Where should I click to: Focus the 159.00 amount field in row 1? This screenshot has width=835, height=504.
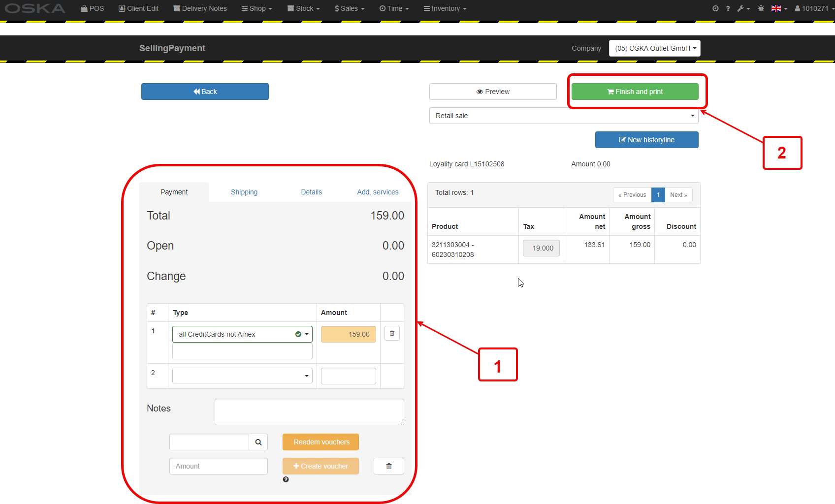point(349,334)
